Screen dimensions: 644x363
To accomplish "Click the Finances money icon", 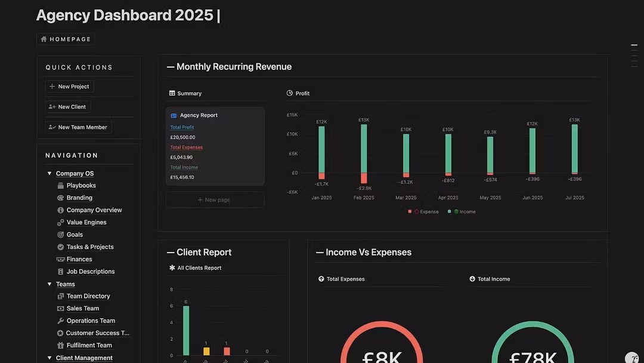I will 60,260.
